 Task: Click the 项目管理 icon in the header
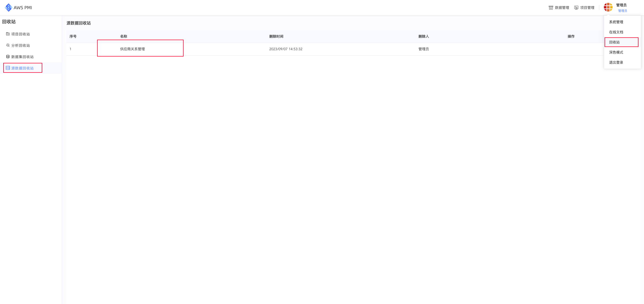click(x=576, y=8)
